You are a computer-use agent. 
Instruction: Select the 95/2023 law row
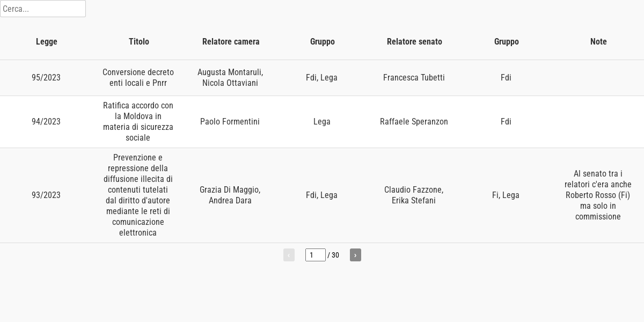pyautogui.click(x=322, y=78)
